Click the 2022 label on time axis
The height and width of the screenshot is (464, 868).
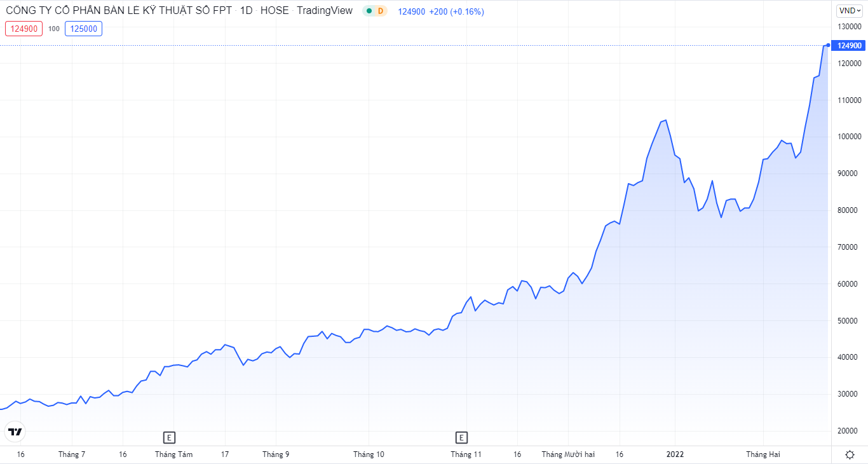click(675, 454)
